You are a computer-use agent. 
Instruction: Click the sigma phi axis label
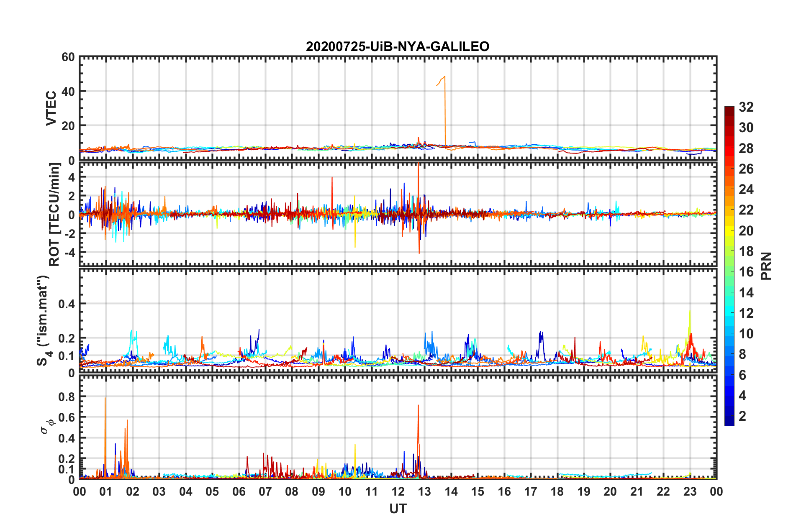coord(48,426)
